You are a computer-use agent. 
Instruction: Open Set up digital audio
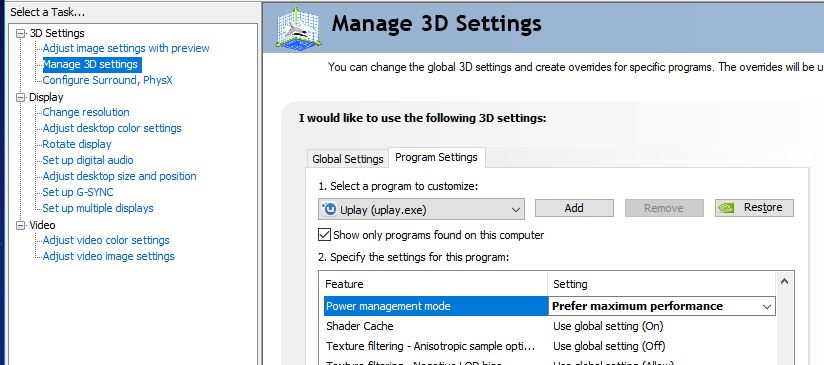point(88,160)
